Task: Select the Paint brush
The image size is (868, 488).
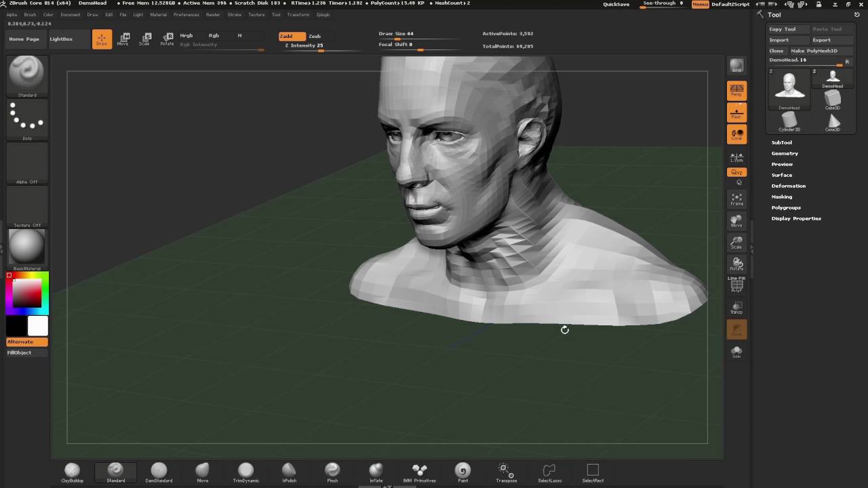Action: pyautogui.click(x=462, y=472)
